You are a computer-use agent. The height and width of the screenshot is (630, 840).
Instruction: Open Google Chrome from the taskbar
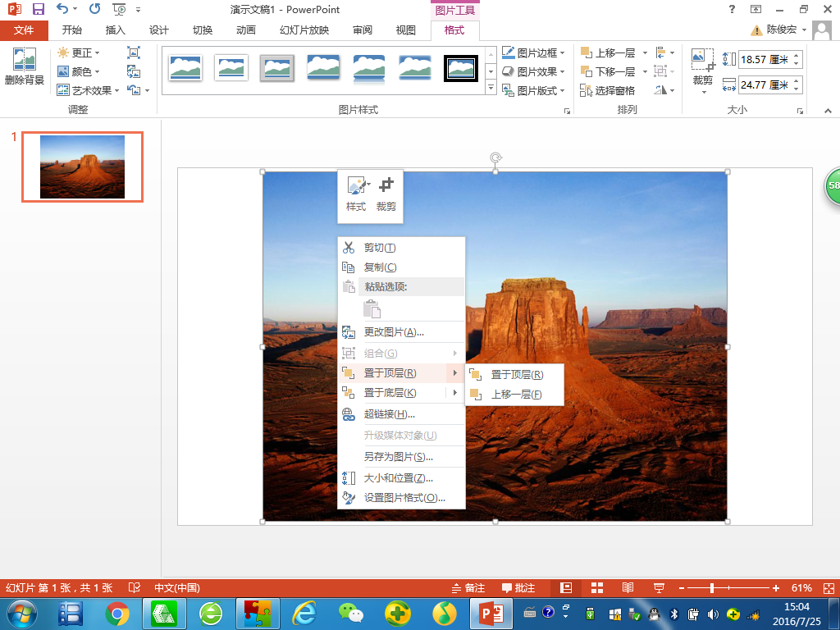coord(117,614)
